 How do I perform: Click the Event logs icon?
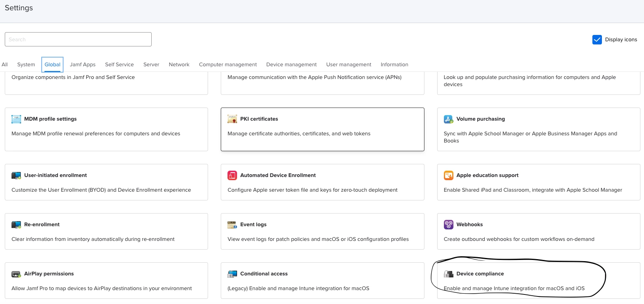point(232,225)
